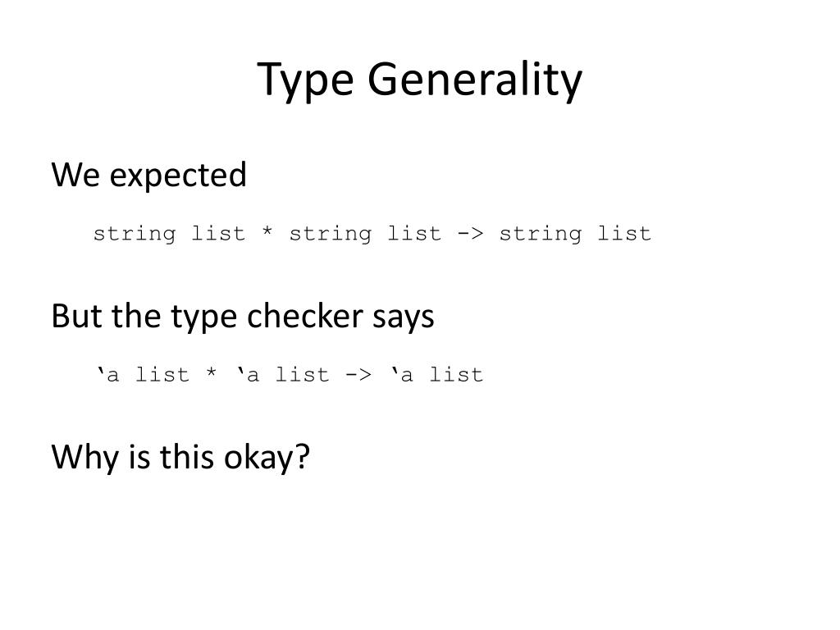The height and width of the screenshot is (630, 840).
Task: Click the word 'Type' in the title
Action: coord(305,80)
